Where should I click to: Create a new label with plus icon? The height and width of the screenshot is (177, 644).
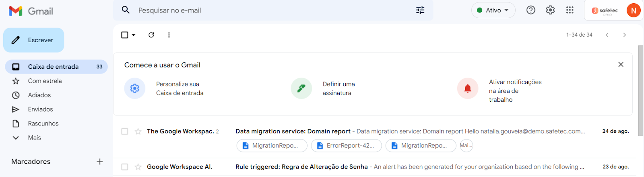coord(100,162)
